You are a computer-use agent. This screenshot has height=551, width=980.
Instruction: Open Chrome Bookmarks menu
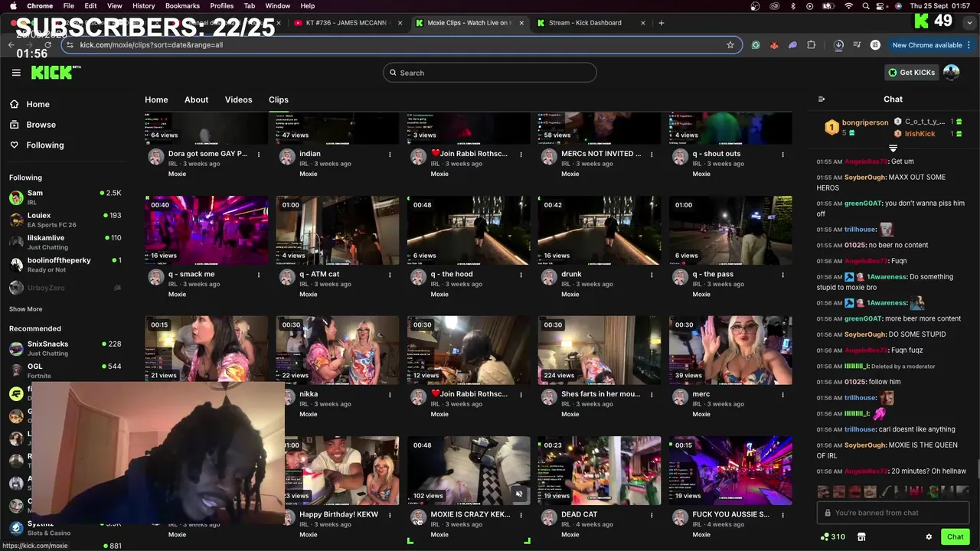182,6
